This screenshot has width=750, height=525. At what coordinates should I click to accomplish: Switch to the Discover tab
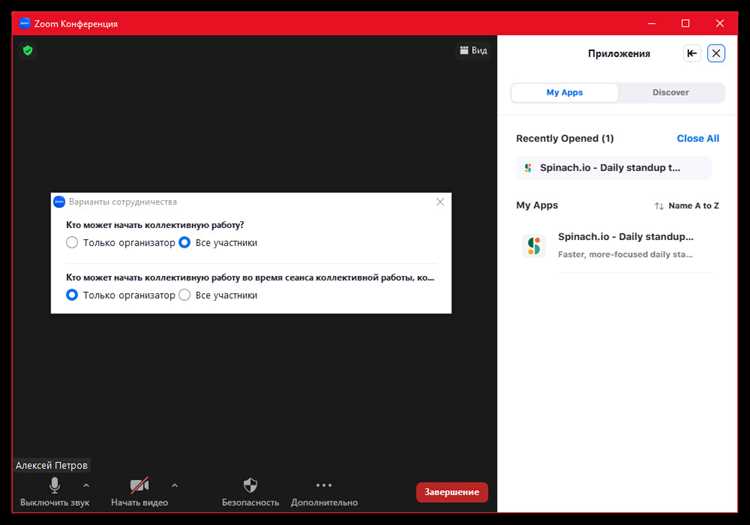(671, 92)
